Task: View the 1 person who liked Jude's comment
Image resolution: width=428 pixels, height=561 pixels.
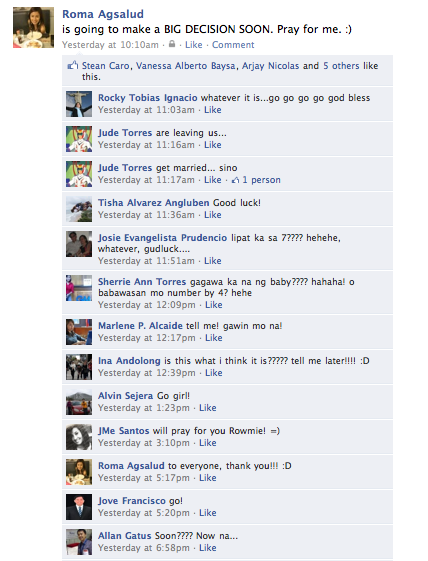Action: [262, 180]
